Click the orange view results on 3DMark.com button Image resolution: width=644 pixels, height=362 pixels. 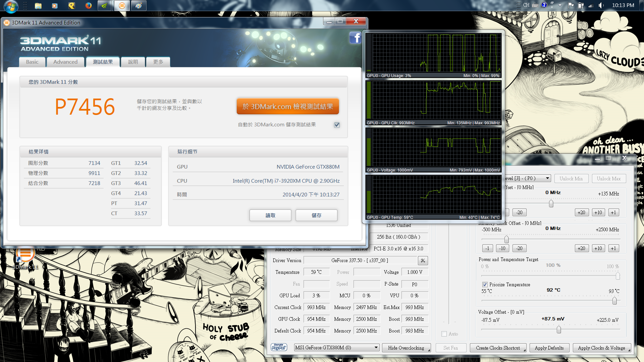[288, 107]
